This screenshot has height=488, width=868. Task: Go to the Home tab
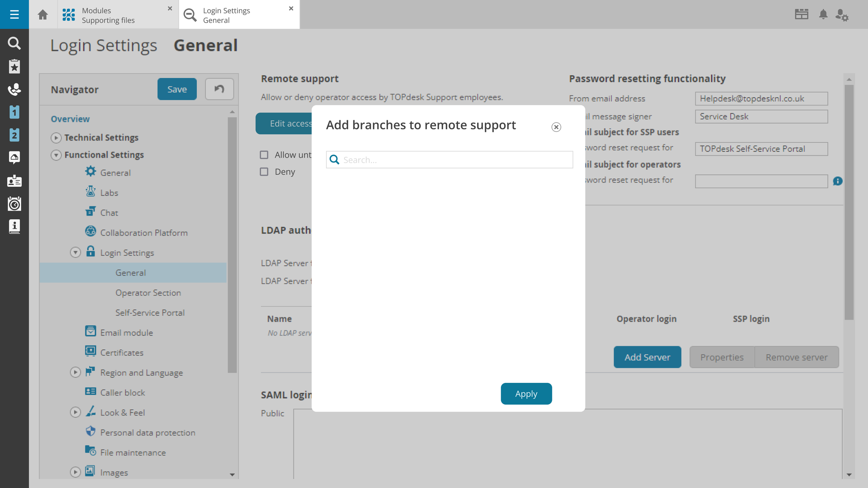42,15
